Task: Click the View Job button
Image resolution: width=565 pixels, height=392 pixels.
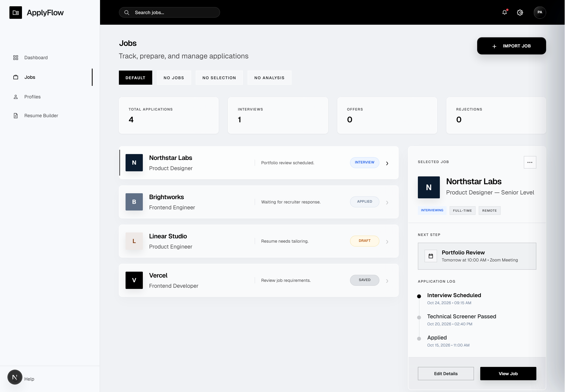Action: click(508, 374)
